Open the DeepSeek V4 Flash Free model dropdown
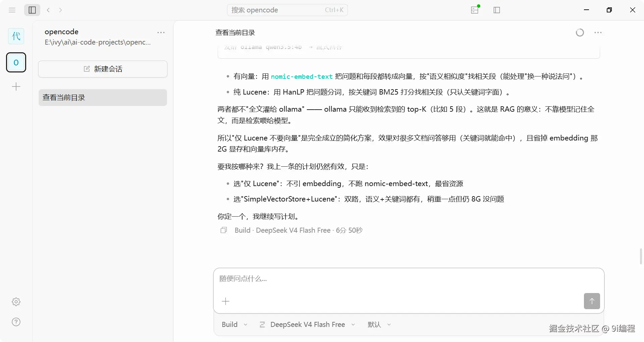 (x=307, y=325)
